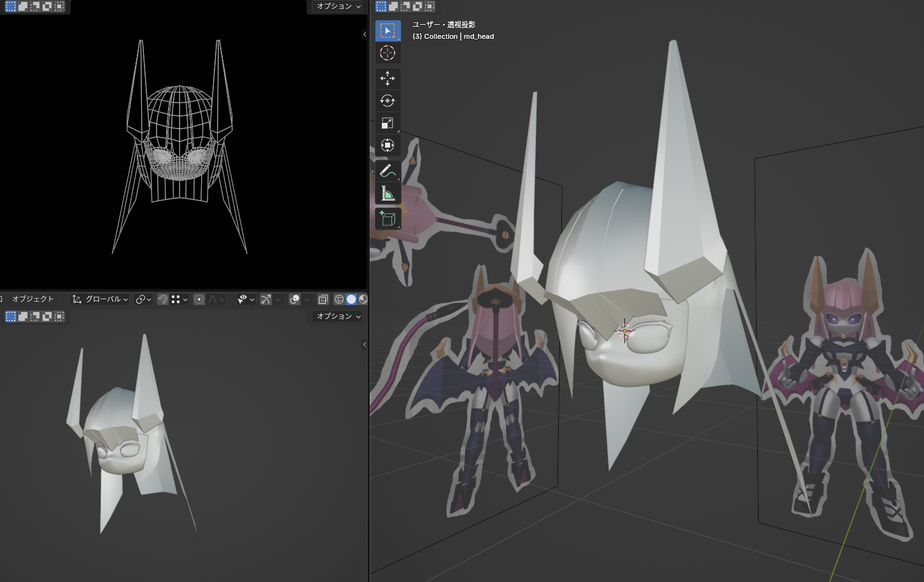The width and height of the screenshot is (924, 582).
Task: Enable extend-selection mode in main right viewport
Action: 393,6
